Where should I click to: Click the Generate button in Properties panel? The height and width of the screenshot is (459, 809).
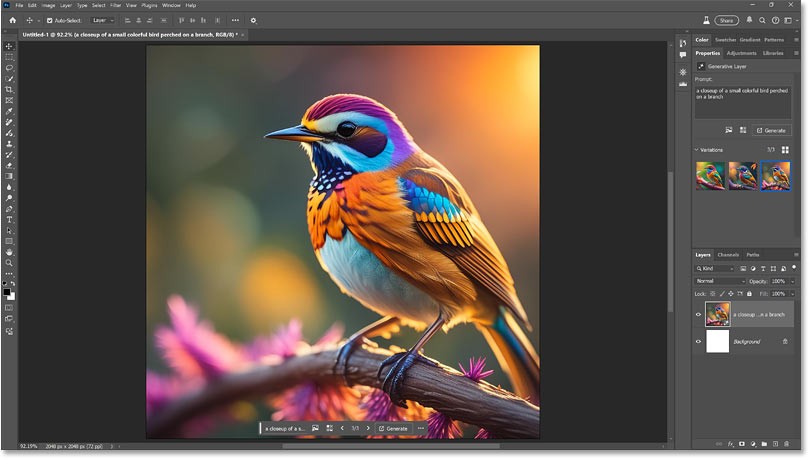[772, 130]
